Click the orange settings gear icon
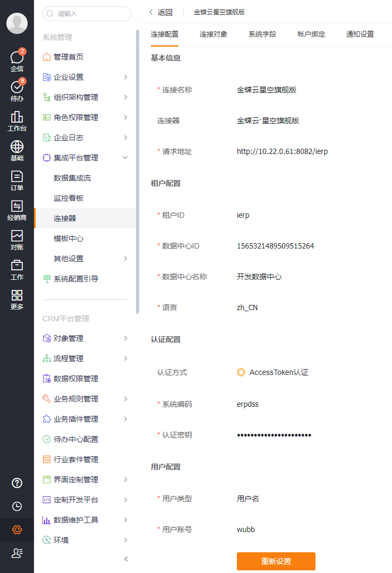 click(x=17, y=529)
